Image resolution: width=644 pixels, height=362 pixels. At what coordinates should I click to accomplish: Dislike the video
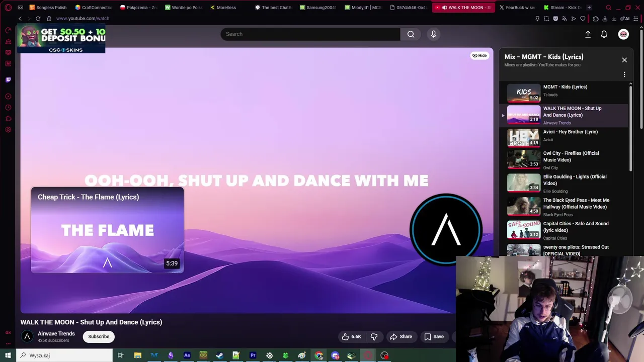pos(374,336)
